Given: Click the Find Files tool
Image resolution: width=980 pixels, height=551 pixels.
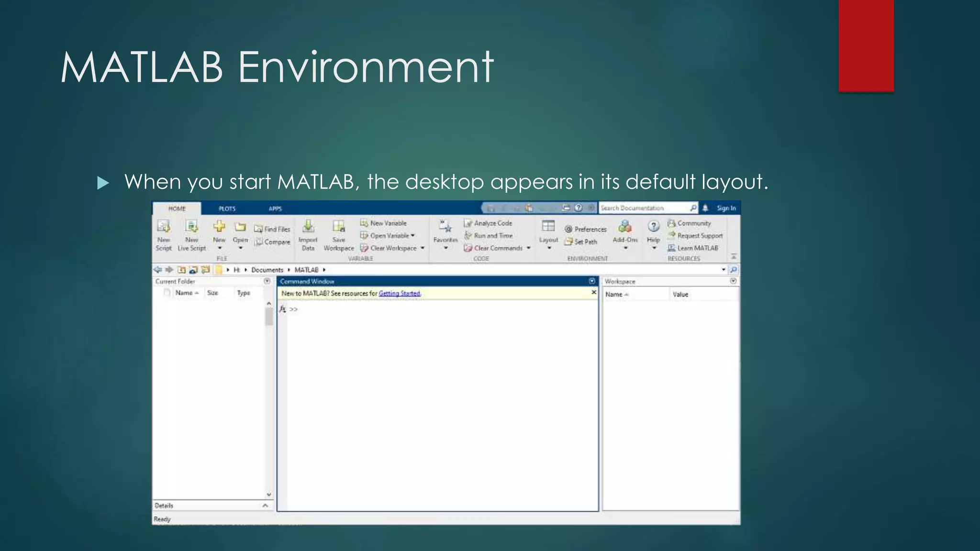Looking at the screenshot, I should click(272, 229).
